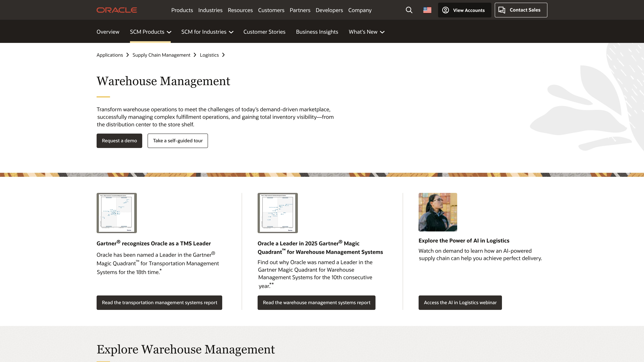The width and height of the screenshot is (644, 362).
Task: Select the US flag country icon
Action: 427,10
